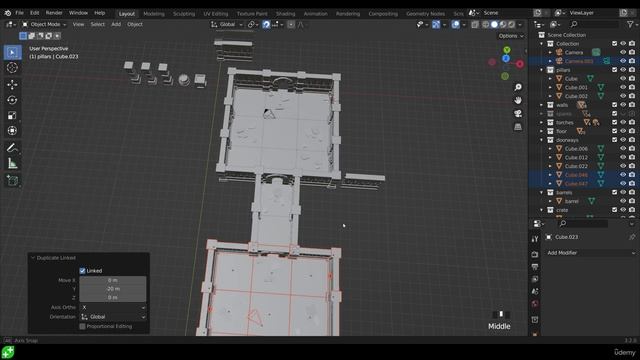The height and width of the screenshot is (360, 640).
Task: Collapse the doorways collection
Action: coord(542,140)
